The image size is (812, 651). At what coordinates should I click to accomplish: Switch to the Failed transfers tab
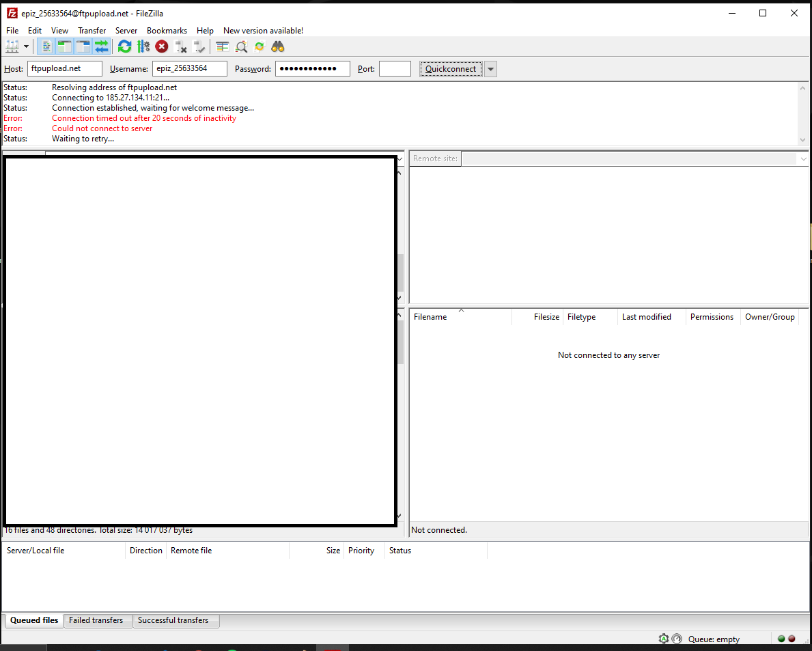[x=96, y=620]
